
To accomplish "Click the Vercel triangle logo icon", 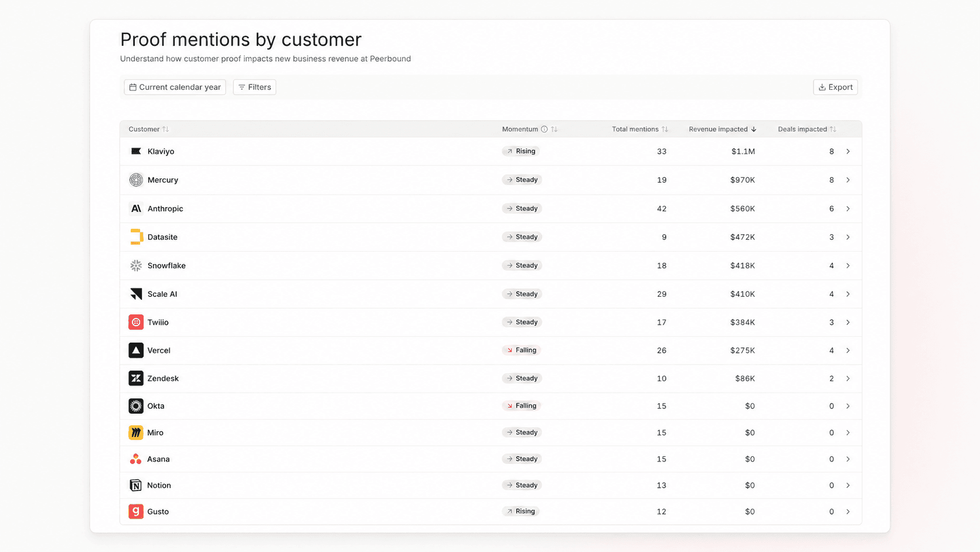I will point(136,350).
